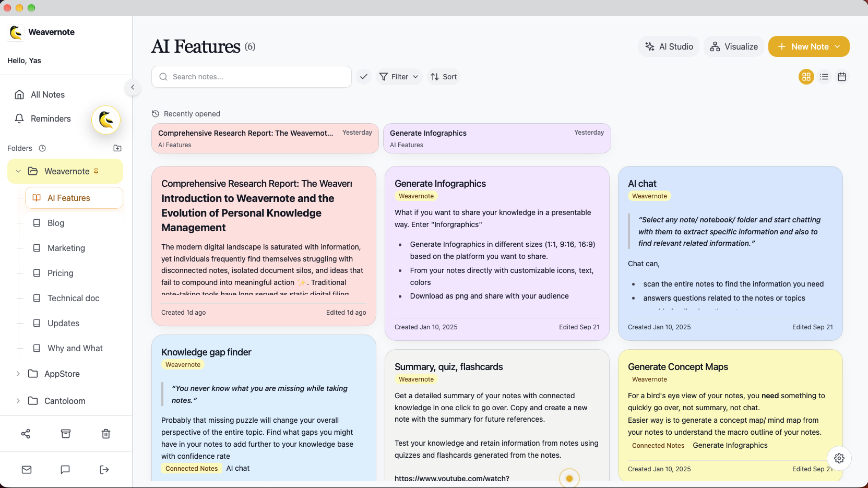Image resolution: width=868 pixels, height=488 pixels.
Task: Open the Technical doc notebook
Action: click(74, 298)
